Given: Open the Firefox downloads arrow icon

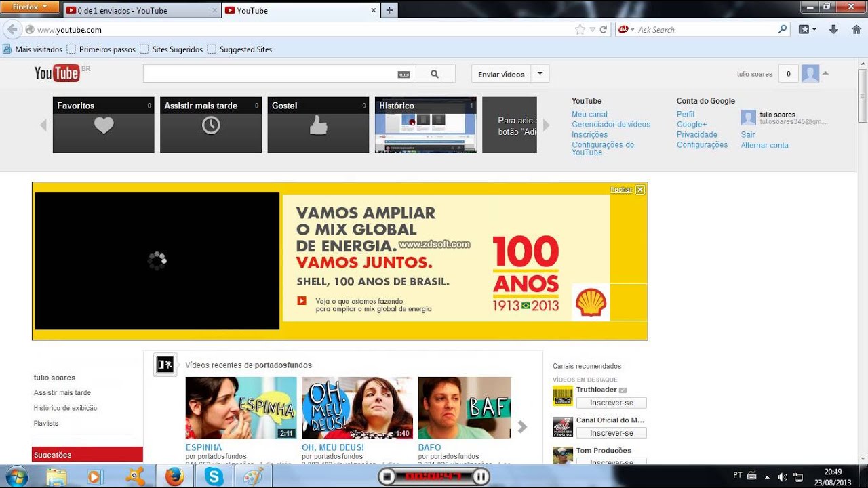Looking at the screenshot, I should tap(834, 30).
